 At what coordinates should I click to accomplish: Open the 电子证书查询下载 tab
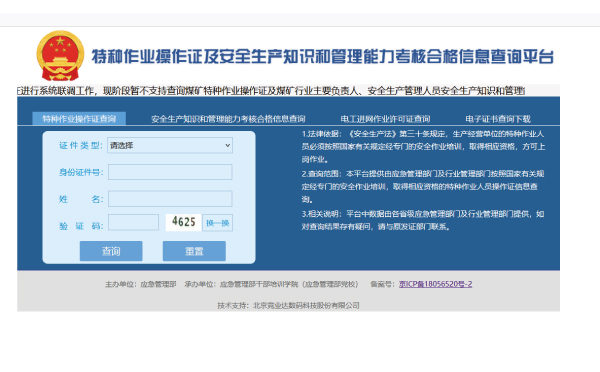click(498, 119)
